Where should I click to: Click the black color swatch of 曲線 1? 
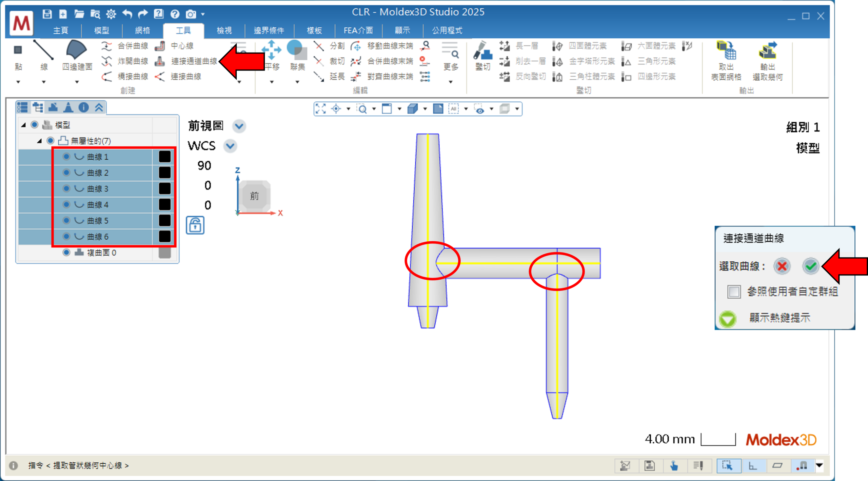164,157
